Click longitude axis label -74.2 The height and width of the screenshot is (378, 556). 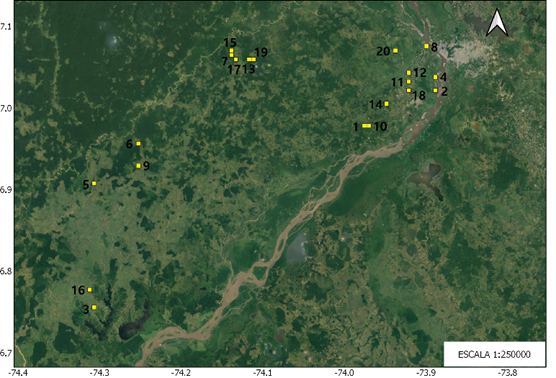181,373
